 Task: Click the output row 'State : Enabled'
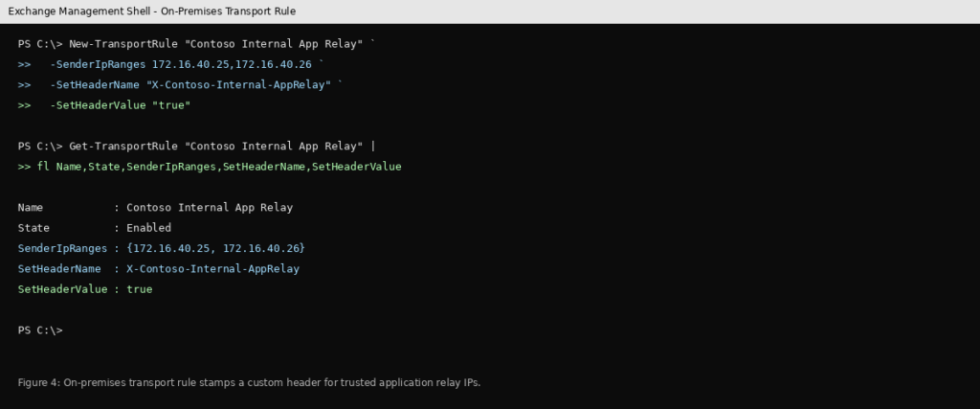pos(95,228)
